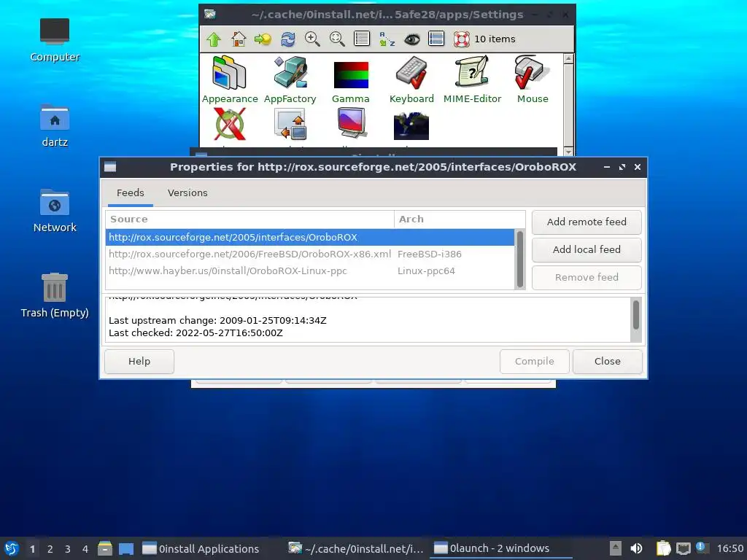The image size is (747, 560).
Task: Click the down arrow of the filer scrollbar
Action: tap(568, 152)
